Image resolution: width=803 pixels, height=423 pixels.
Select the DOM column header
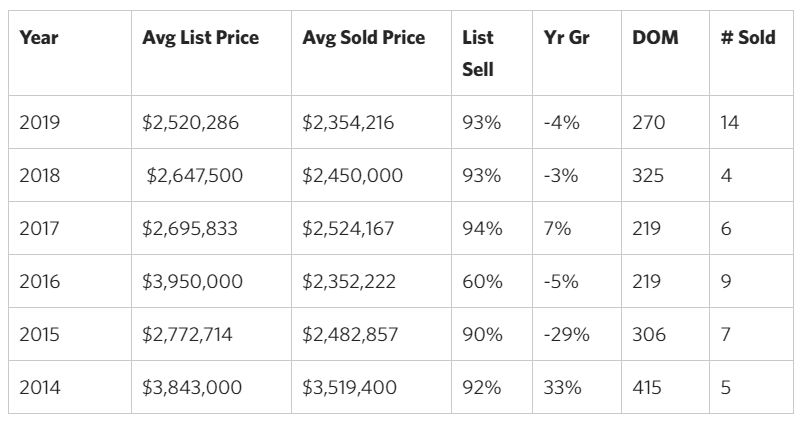coord(655,38)
